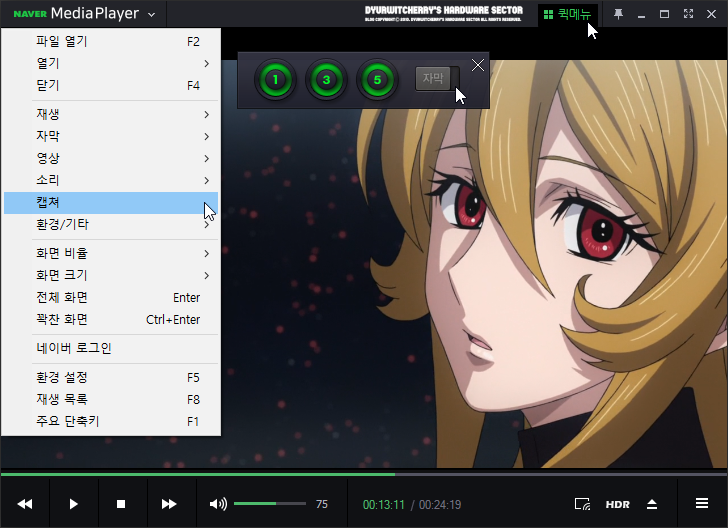The height and width of the screenshot is (528, 728).
Task: Click the green number 1 round button
Action: pyautogui.click(x=275, y=80)
